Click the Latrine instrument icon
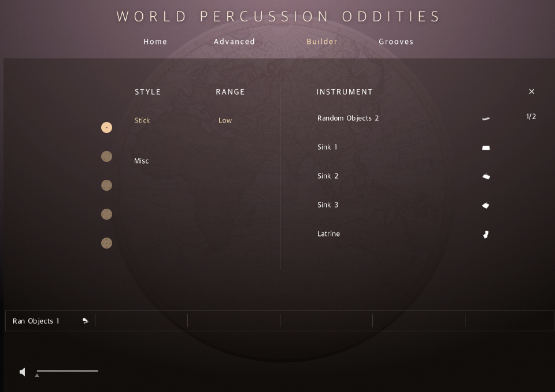 [x=486, y=234]
